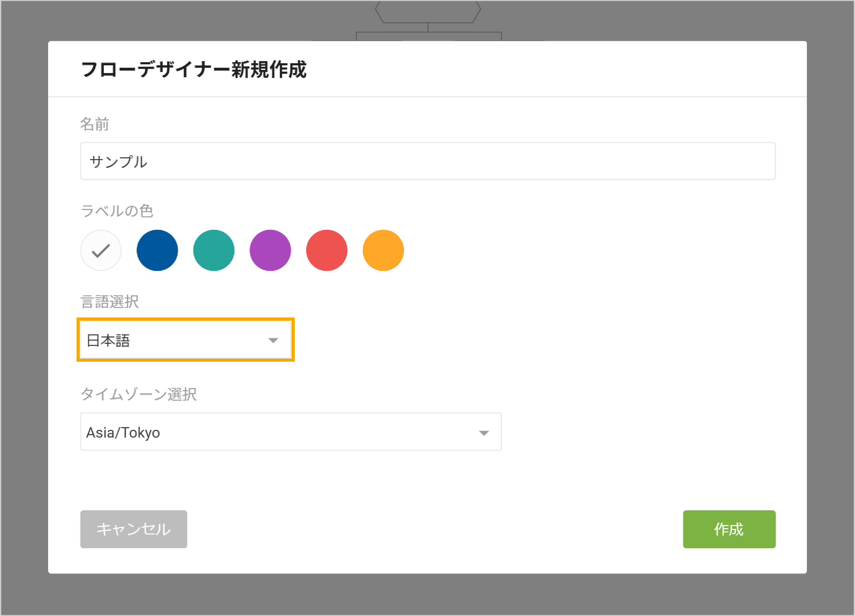Open the 日本語 language dropdown
855x616 pixels.
(x=185, y=340)
